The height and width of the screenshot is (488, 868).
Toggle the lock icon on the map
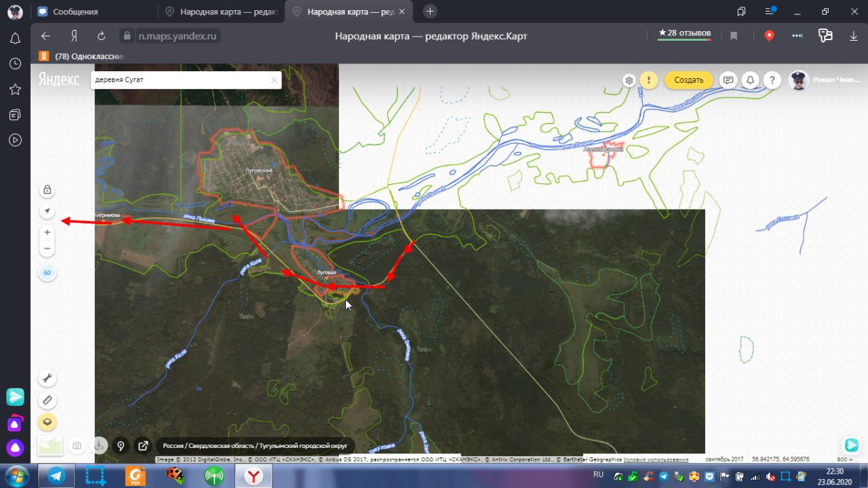coord(47,190)
